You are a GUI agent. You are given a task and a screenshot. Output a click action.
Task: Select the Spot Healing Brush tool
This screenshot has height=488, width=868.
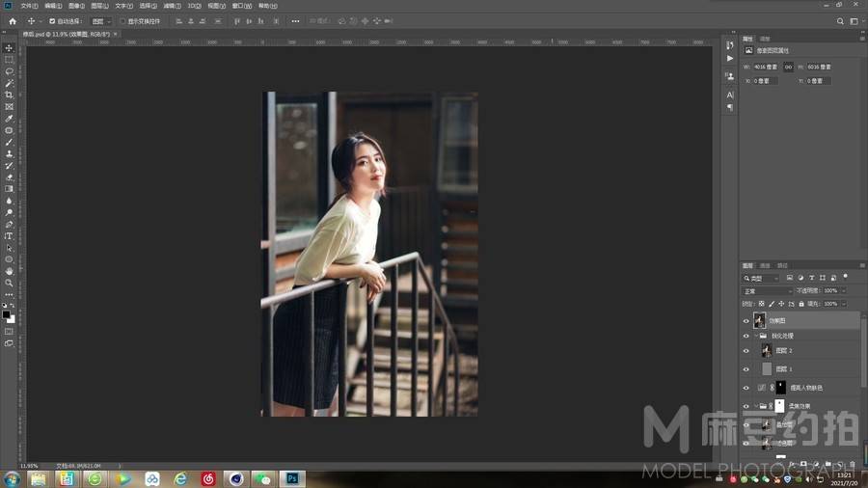(9, 130)
